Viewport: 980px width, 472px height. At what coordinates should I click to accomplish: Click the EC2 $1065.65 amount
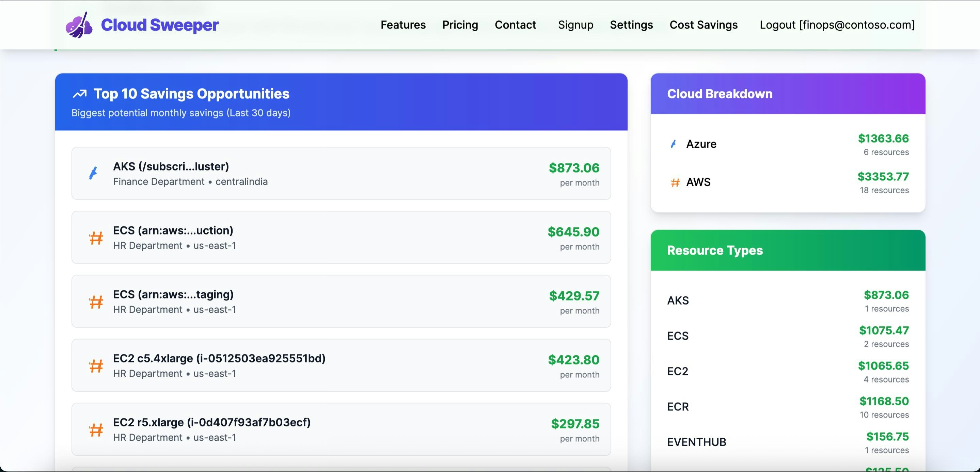point(883,365)
